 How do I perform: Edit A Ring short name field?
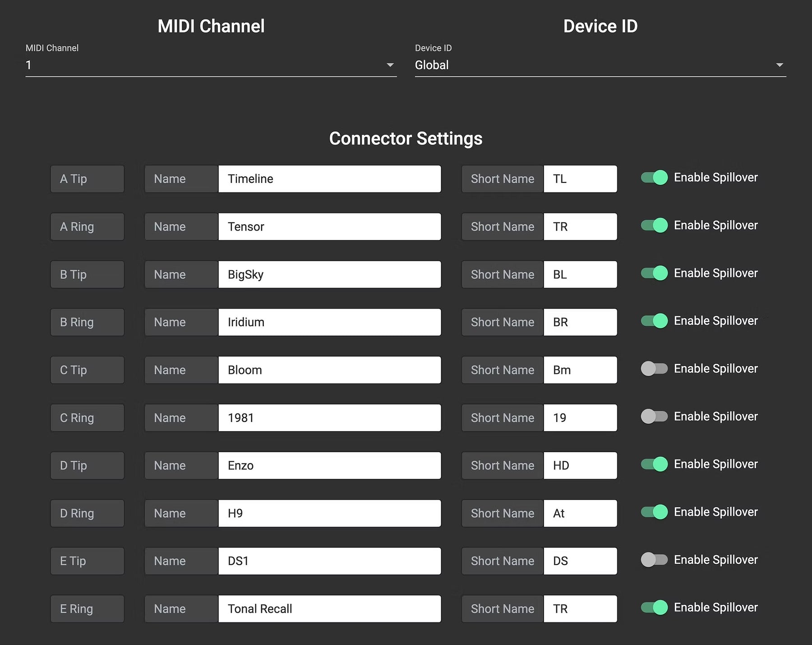[581, 227]
